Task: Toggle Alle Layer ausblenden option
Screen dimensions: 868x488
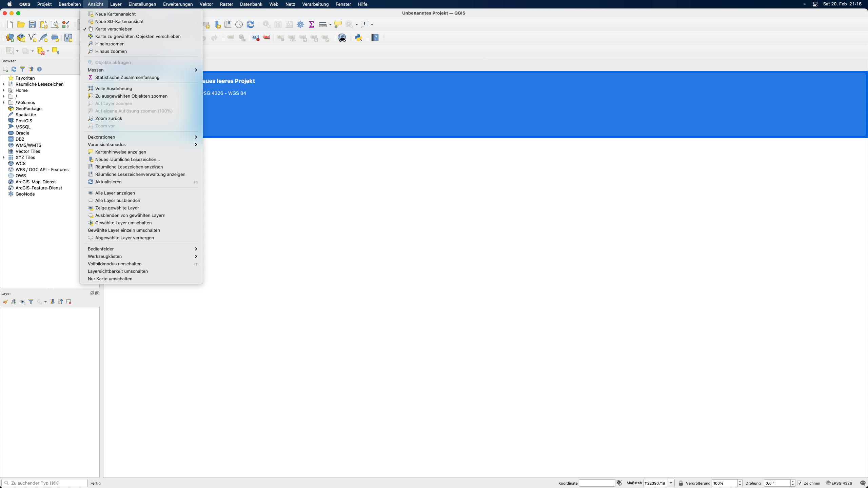Action: tap(117, 200)
